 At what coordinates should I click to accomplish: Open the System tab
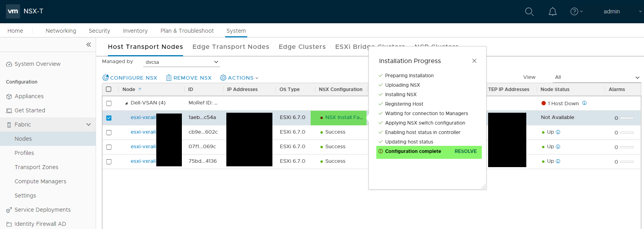coord(236,31)
